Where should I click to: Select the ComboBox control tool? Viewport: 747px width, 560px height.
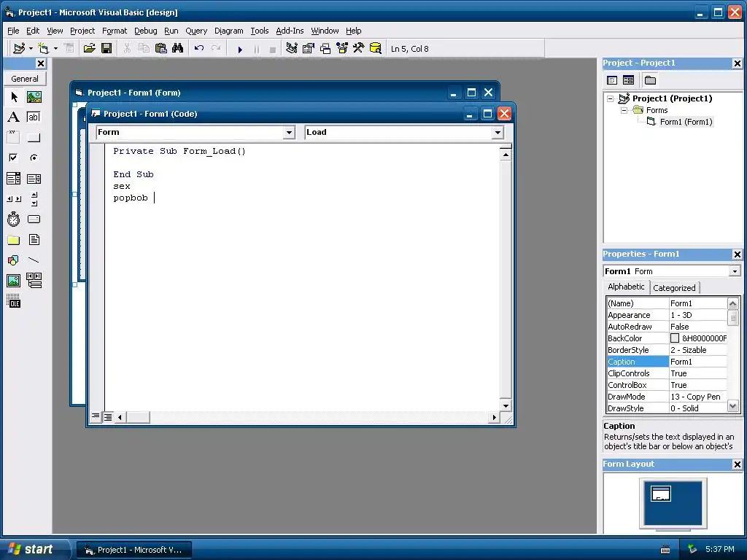point(14,179)
